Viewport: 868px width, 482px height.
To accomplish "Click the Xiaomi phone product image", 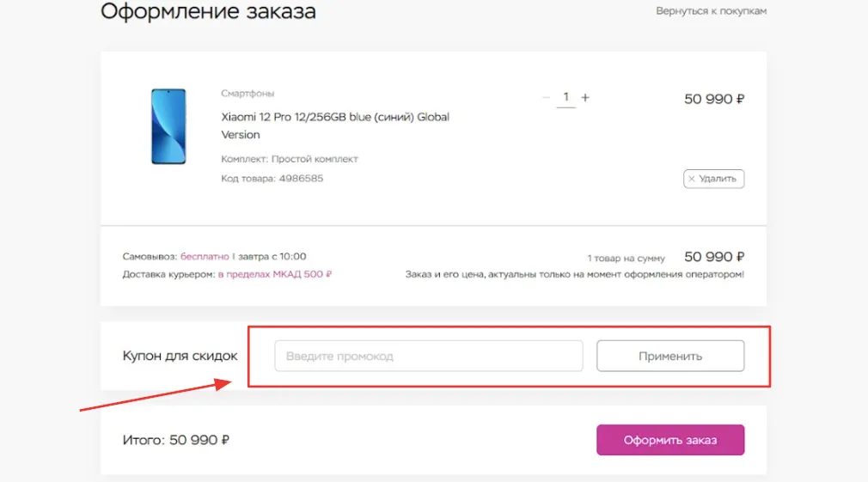I will tap(168, 126).
